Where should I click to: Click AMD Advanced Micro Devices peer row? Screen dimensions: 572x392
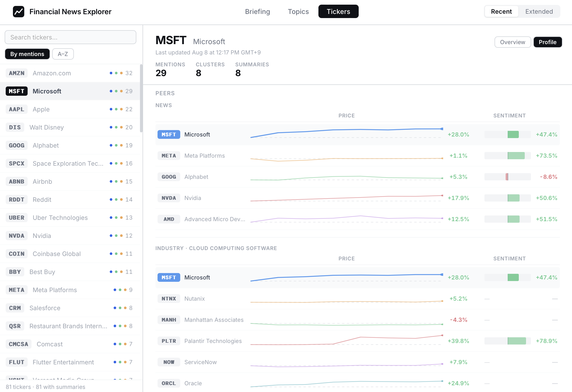click(358, 219)
